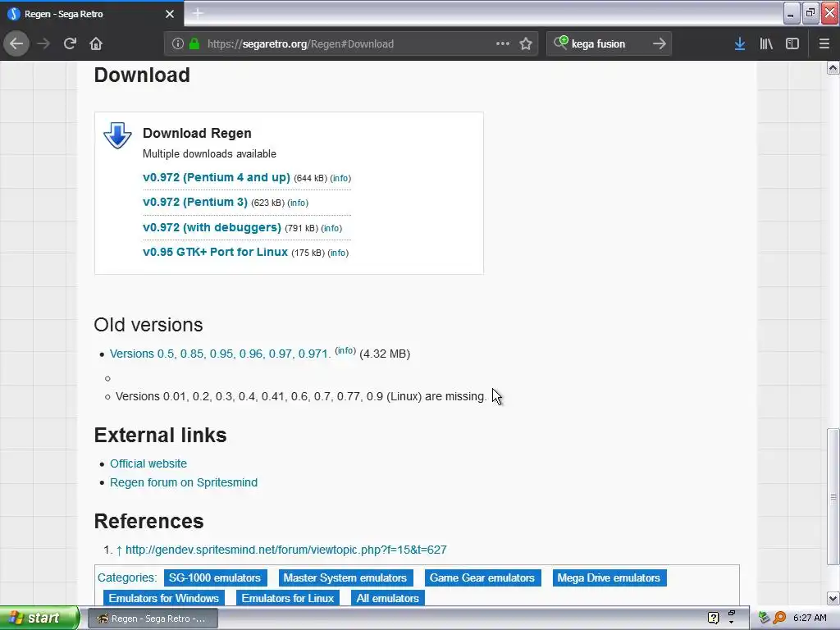Open the Master System emulators category
Screen dimensions: 840x630
(x=345, y=578)
